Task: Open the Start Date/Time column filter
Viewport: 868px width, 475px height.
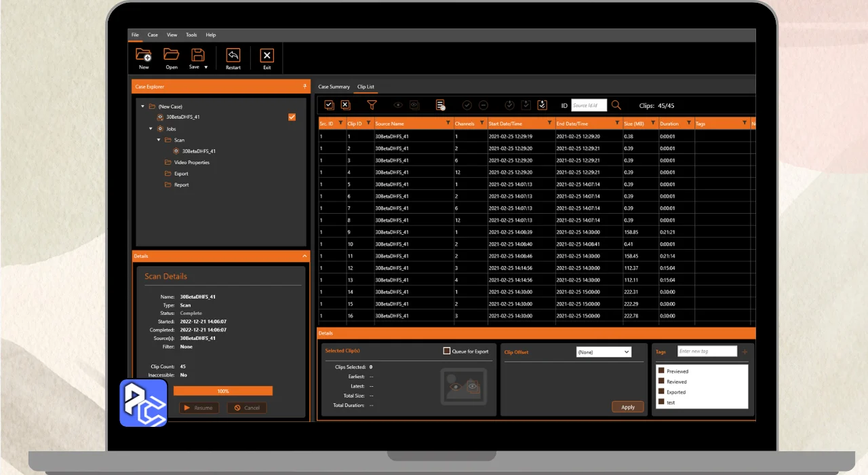Action: point(549,123)
